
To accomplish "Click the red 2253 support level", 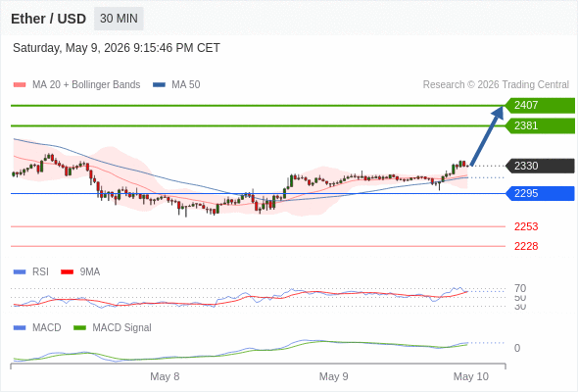I will 526,226.
